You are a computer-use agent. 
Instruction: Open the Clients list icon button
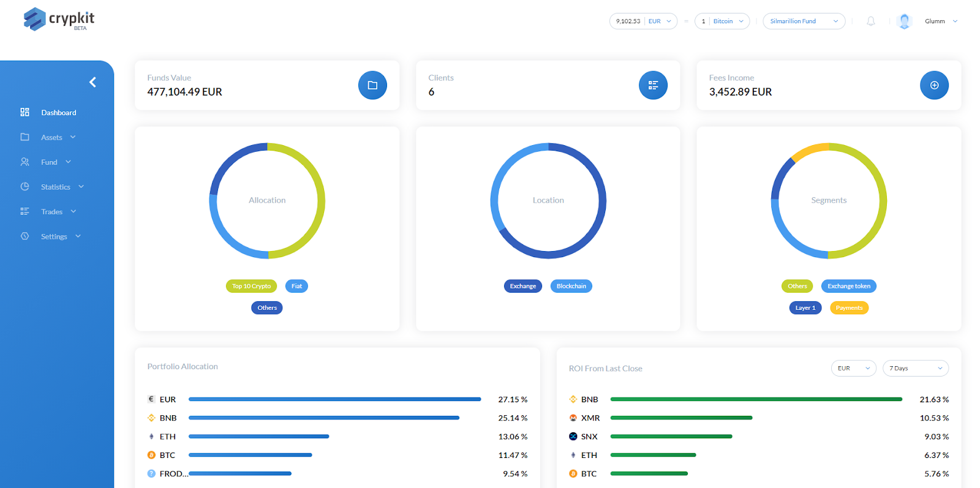[653, 85]
